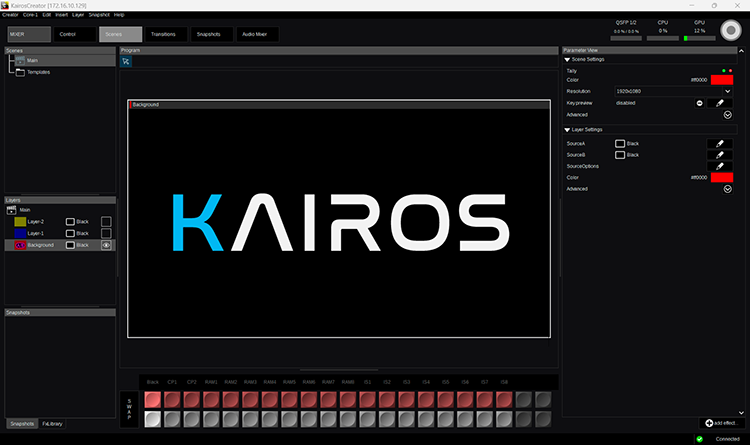Toggle visibility checkbox of Layer-1
Viewport: 750px width, 445px height.
106,234
